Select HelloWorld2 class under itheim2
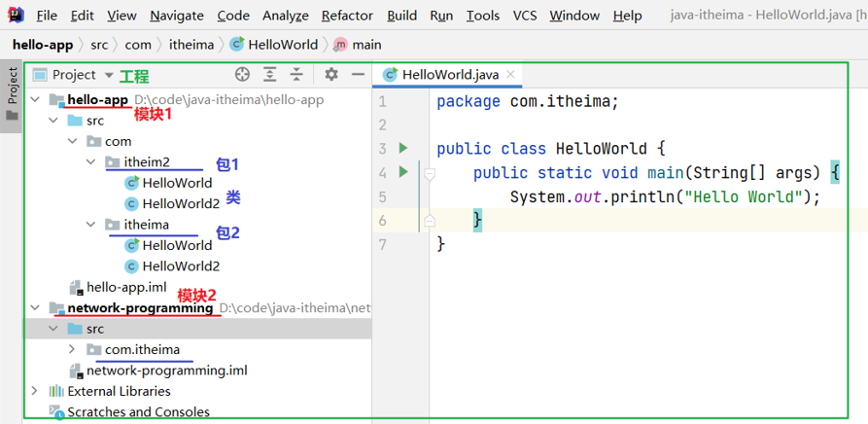The height and width of the screenshot is (424, 868). [x=181, y=203]
